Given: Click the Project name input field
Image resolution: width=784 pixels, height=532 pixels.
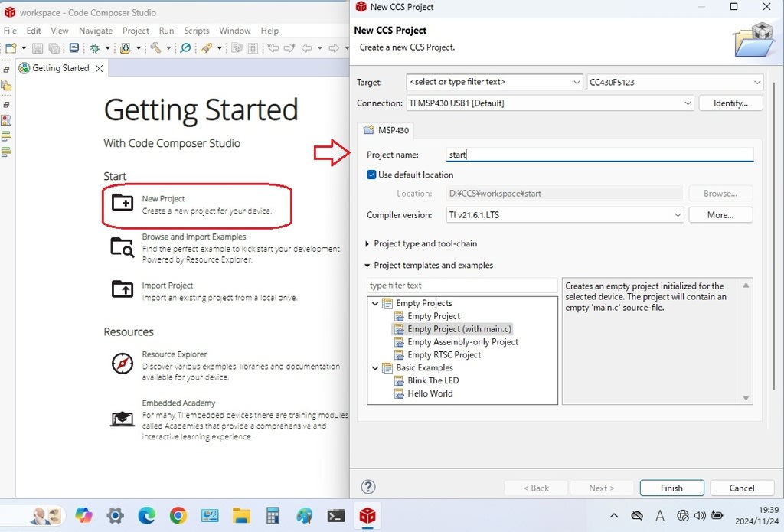Looking at the screenshot, I should [x=599, y=155].
